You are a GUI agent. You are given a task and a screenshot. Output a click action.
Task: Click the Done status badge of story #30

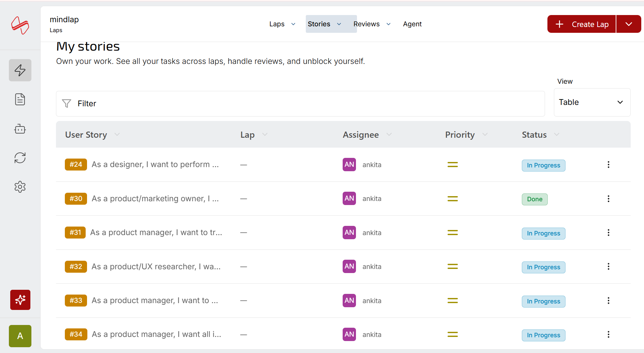point(534,199)
